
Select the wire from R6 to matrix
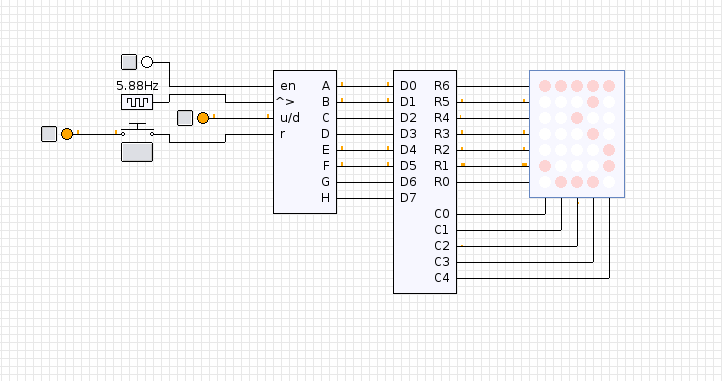pyautogui.click(x=493, y=86)
